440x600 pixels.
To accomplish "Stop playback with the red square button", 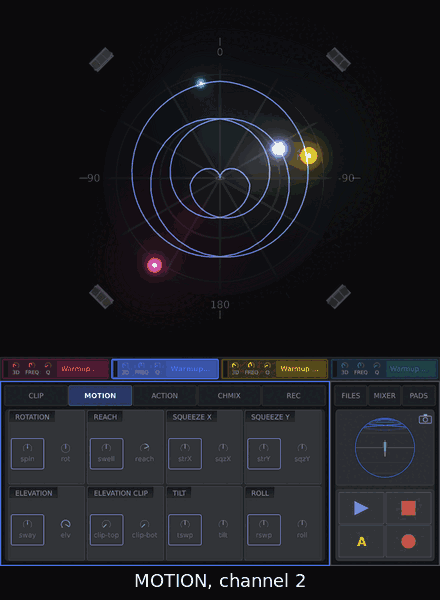I will click(408, 508).
